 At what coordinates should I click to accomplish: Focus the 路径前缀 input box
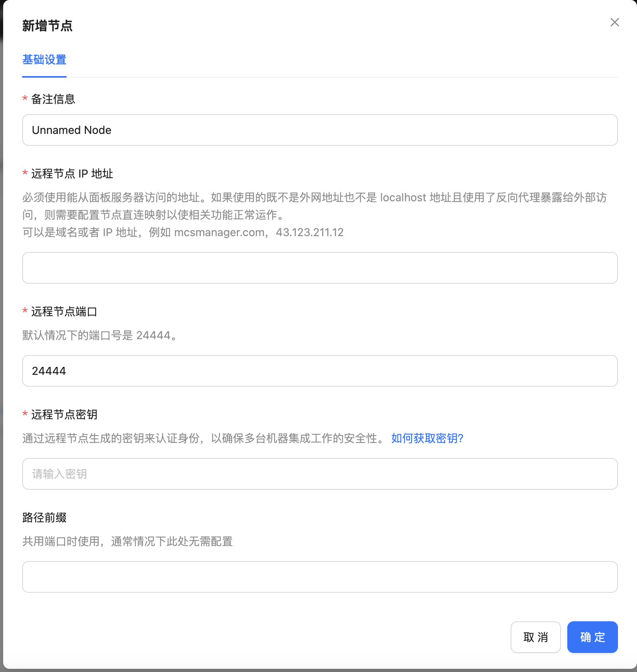coord(320,577)
